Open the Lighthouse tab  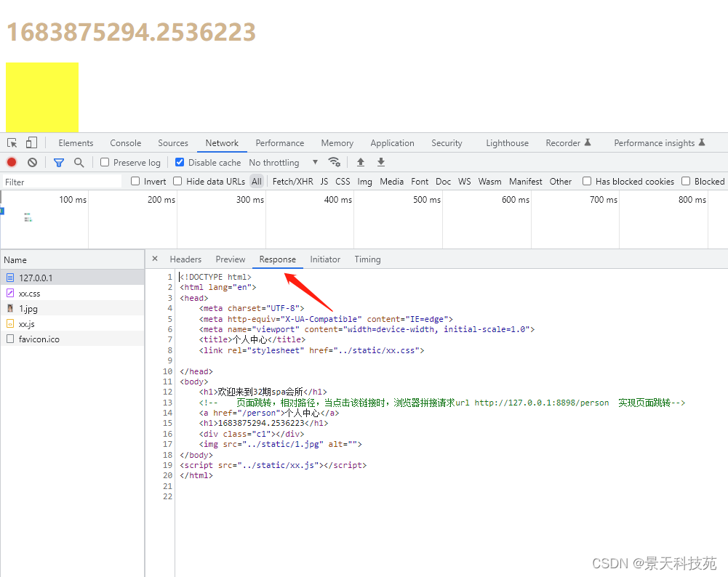coord(507,143)
